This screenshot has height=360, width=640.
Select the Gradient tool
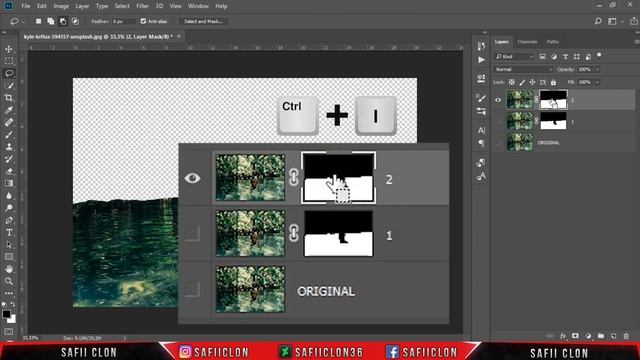9,184
